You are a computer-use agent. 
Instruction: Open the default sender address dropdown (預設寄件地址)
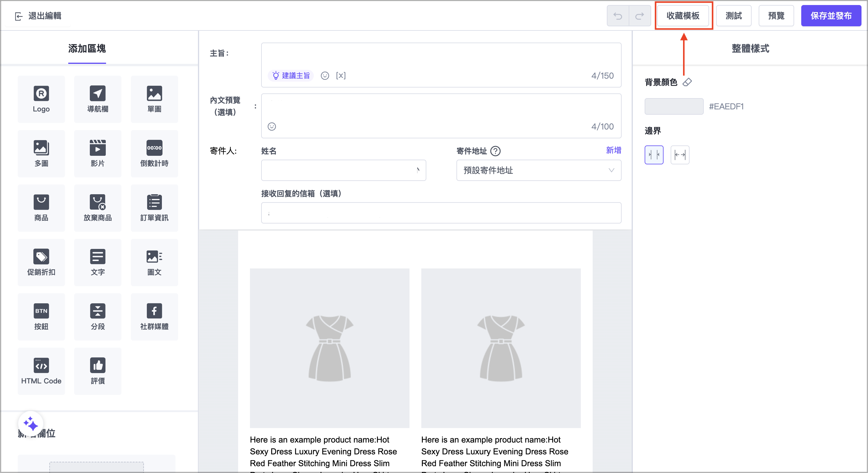coord(539,170)
